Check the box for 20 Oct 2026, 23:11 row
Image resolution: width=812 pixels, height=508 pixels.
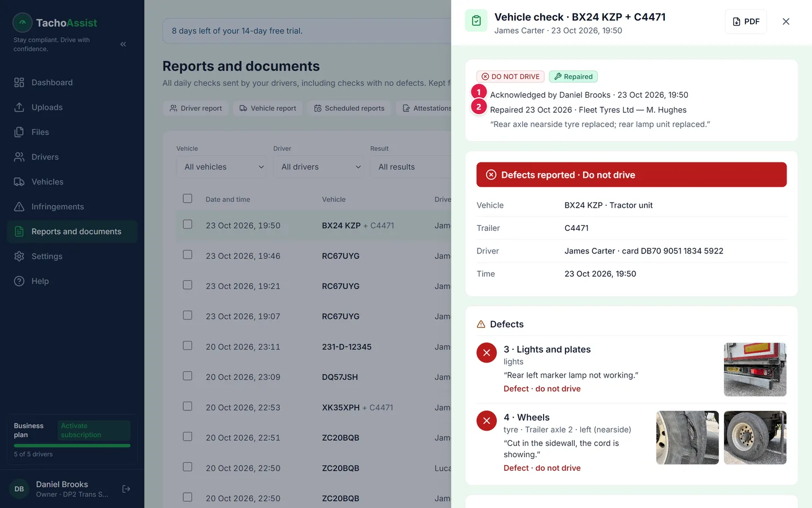[188, 346]
